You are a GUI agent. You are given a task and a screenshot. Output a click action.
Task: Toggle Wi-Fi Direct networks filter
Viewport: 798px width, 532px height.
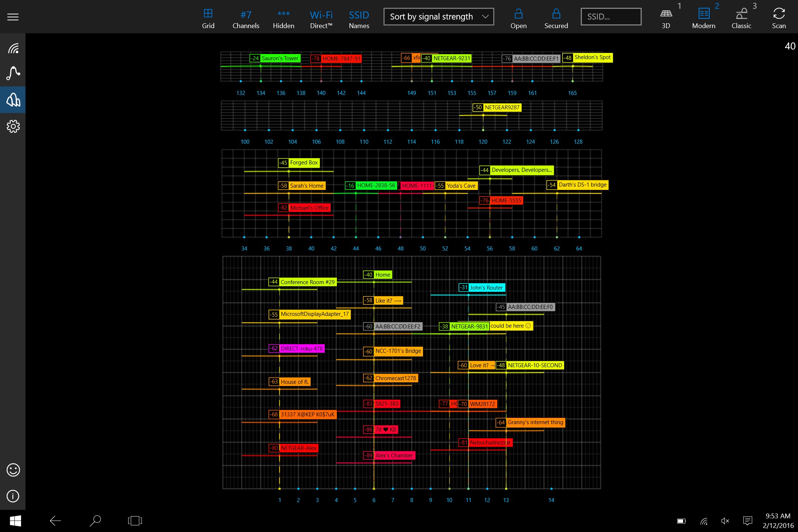(321, 18)
